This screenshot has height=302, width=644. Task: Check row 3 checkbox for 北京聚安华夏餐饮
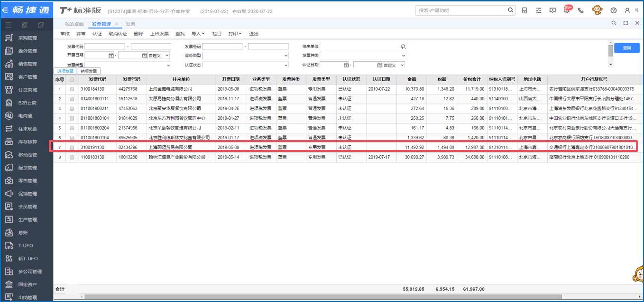pos(72,109)
